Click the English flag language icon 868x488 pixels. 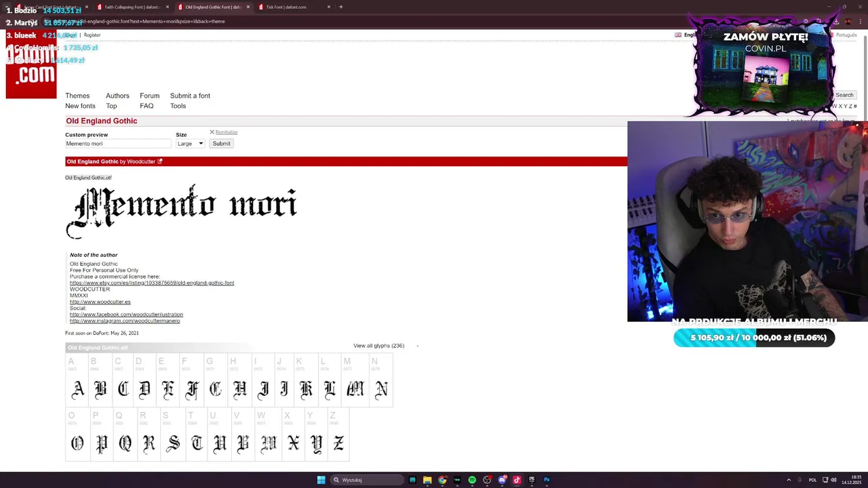[x=678, y=35]
